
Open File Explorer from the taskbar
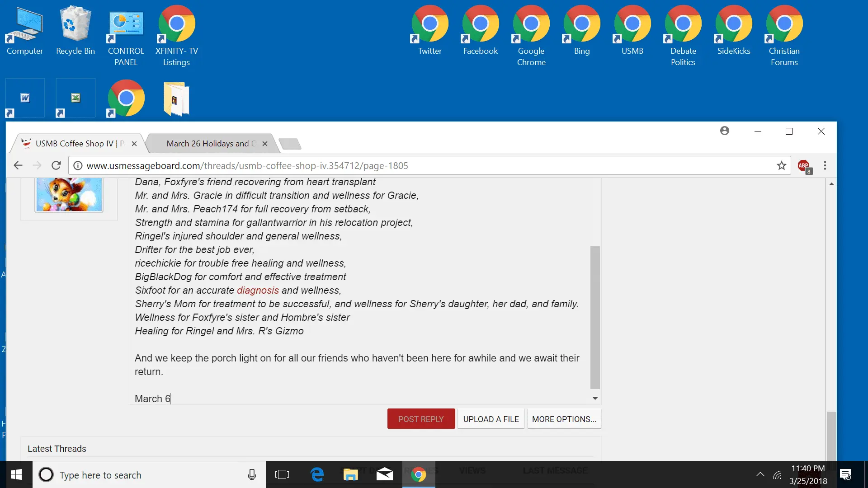click(350, 474)
